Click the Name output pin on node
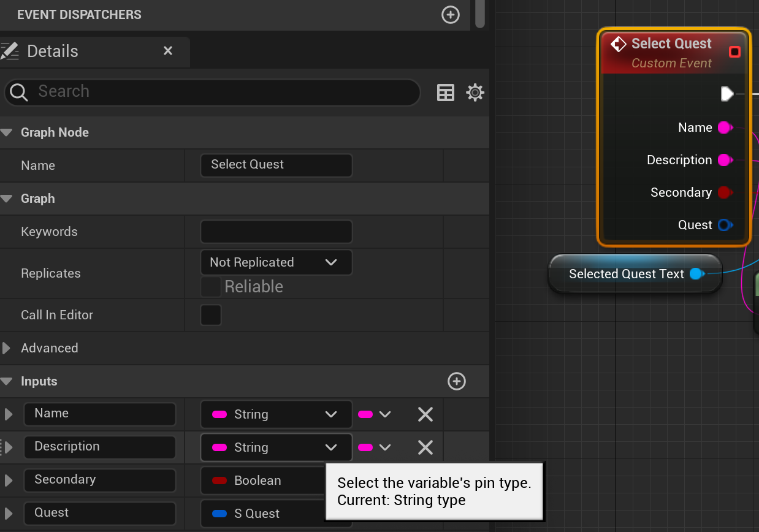This screenshot has width=759, height=532. tap(725, 127)
